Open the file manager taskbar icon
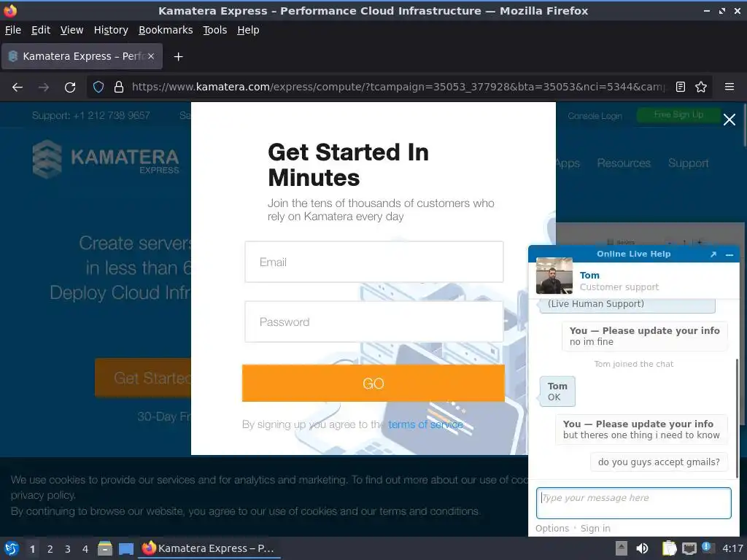The width and height of the screenshot is (747, 560). point(105,548)
